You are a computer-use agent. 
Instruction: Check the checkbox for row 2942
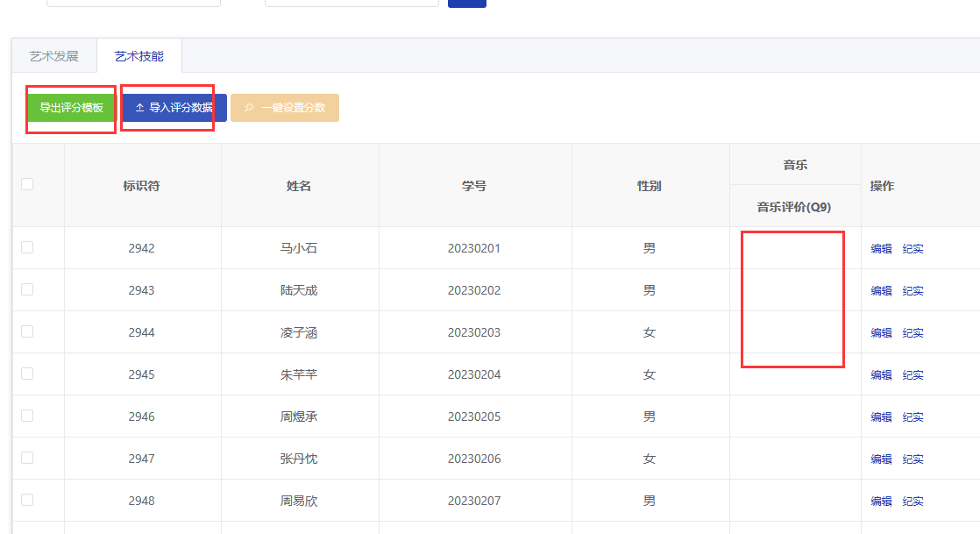tap(27, 247)
